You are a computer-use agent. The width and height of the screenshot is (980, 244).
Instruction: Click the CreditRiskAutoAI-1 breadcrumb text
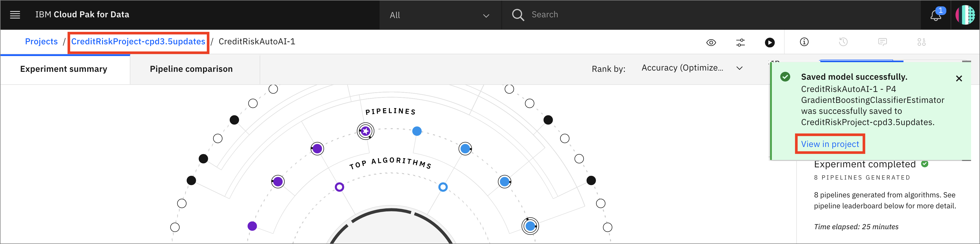[257, 42]
